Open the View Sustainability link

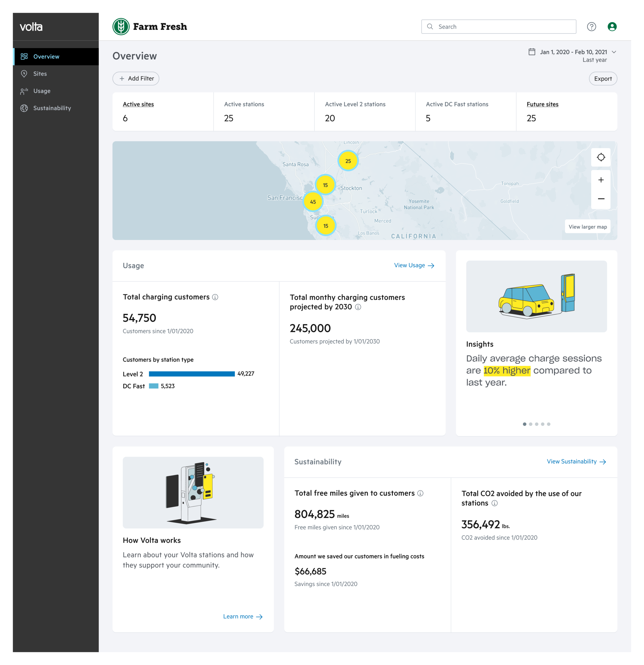(x=576, y=461)
